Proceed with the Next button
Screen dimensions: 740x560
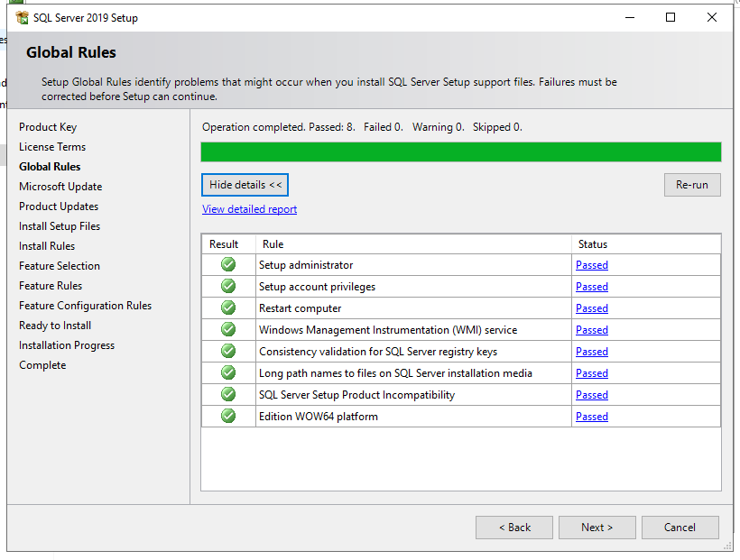pyautogui.click(x=597, y=528)
